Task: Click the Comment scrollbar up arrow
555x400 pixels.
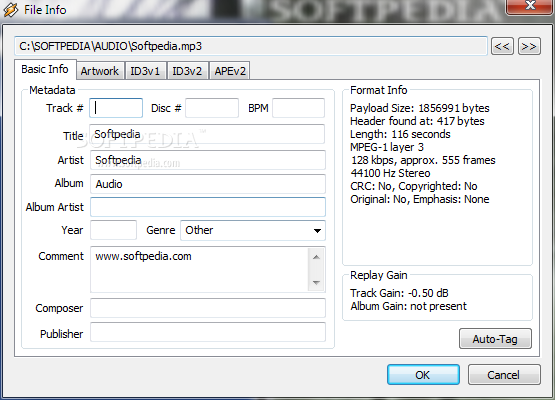Action: pos(316,257)
